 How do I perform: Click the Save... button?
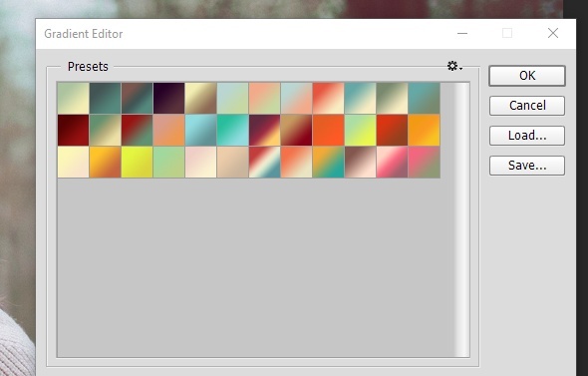[x=527, y=166]
